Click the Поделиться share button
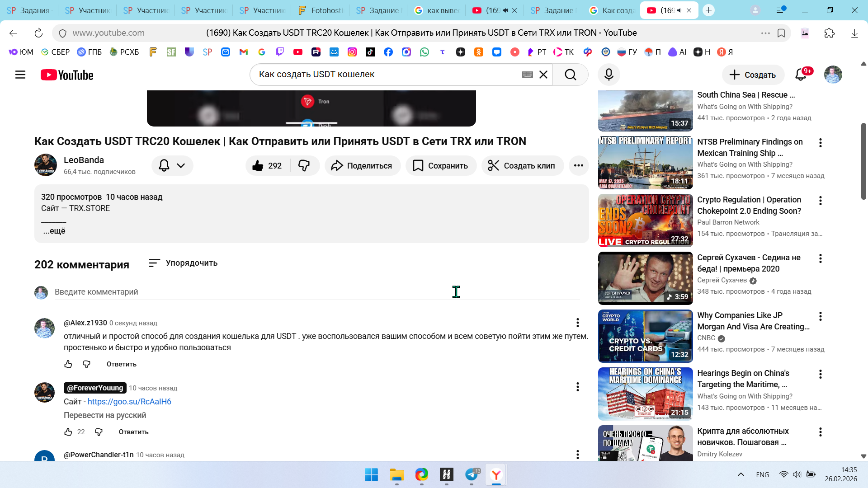 coord(362,166)
